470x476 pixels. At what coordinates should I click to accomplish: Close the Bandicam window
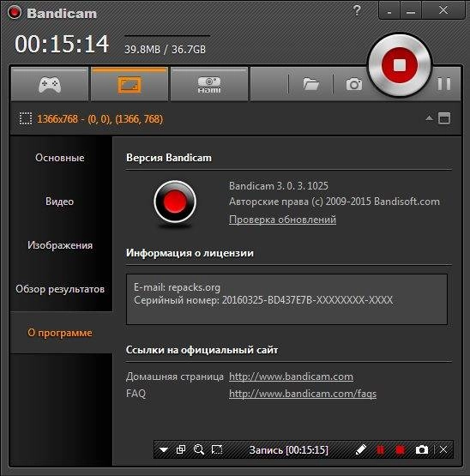(x=443, y=10)
